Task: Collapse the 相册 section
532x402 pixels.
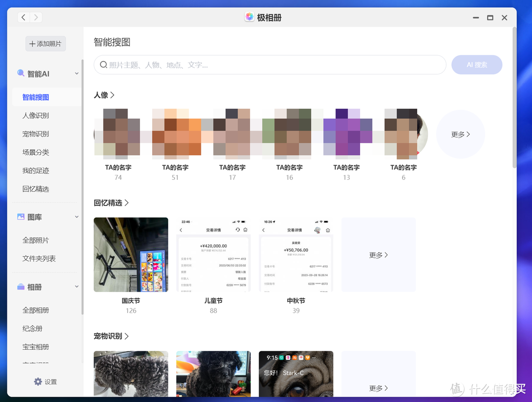Action: click(77, 287)
